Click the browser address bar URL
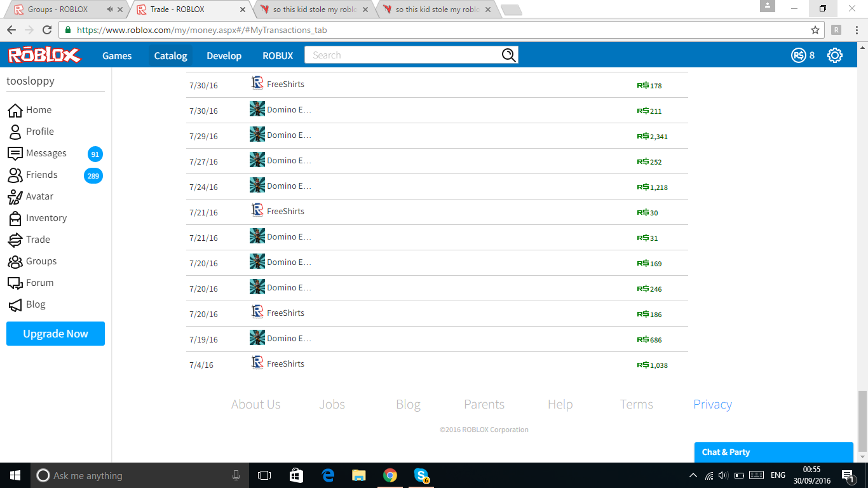This screenshot has height=488, width=868. pos(202,30)
